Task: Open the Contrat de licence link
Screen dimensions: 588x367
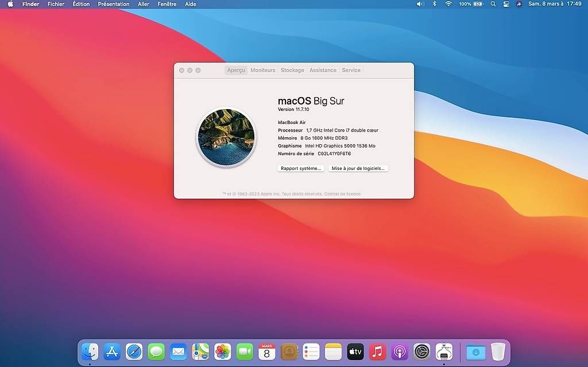Action: pyautogui.click(x=342, y=194)
